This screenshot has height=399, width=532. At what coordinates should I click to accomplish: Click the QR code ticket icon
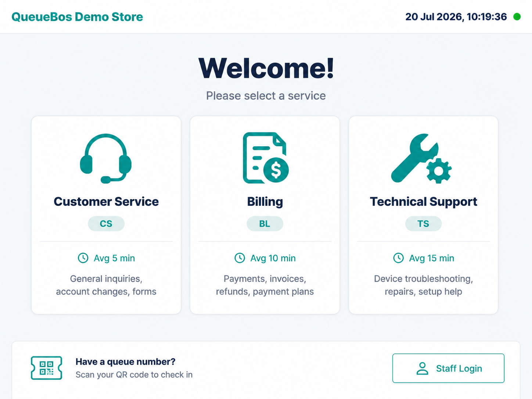pyautogui.click(x=46, y=368)
